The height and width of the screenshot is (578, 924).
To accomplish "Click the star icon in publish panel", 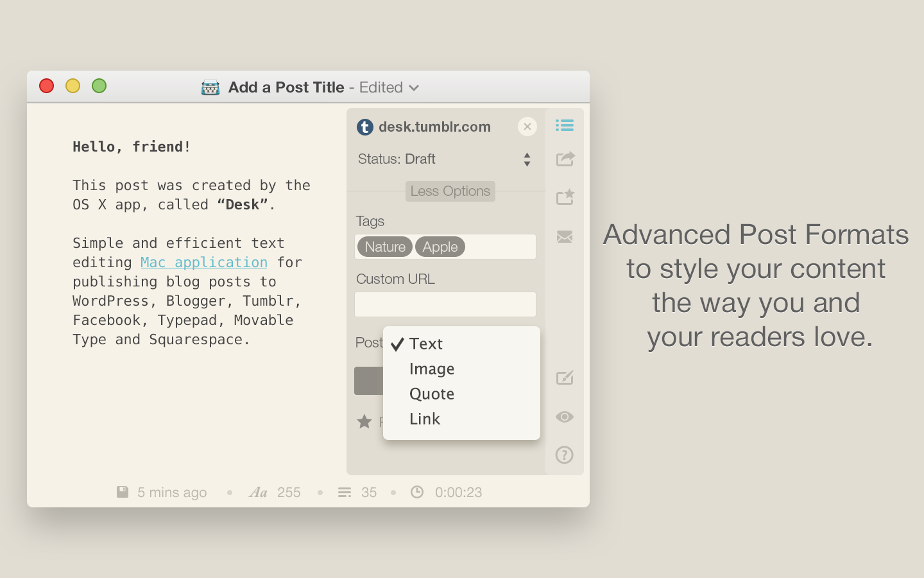I will click(x=364, y=421).
